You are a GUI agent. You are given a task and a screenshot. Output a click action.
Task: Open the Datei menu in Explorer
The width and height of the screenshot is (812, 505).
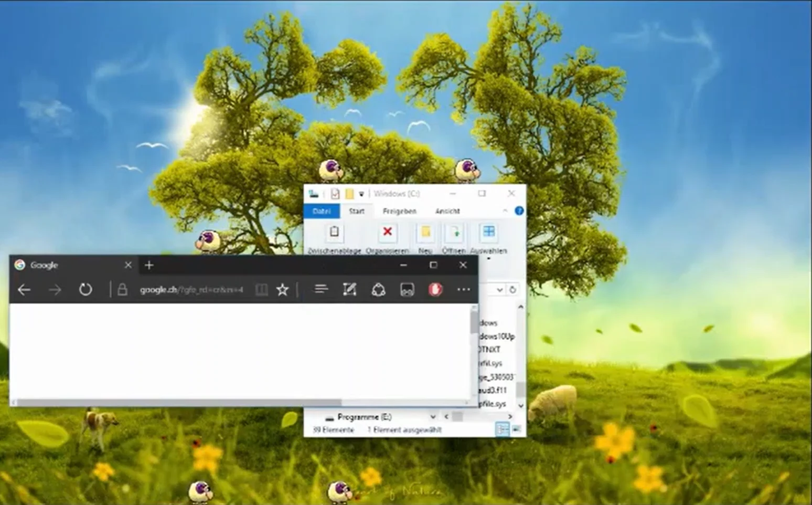click(322, 211)
